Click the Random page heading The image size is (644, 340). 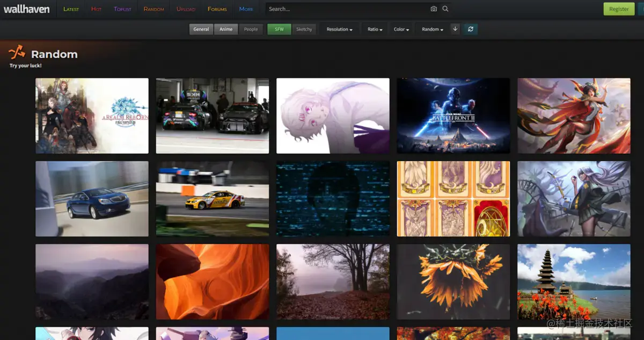point(54,54)
